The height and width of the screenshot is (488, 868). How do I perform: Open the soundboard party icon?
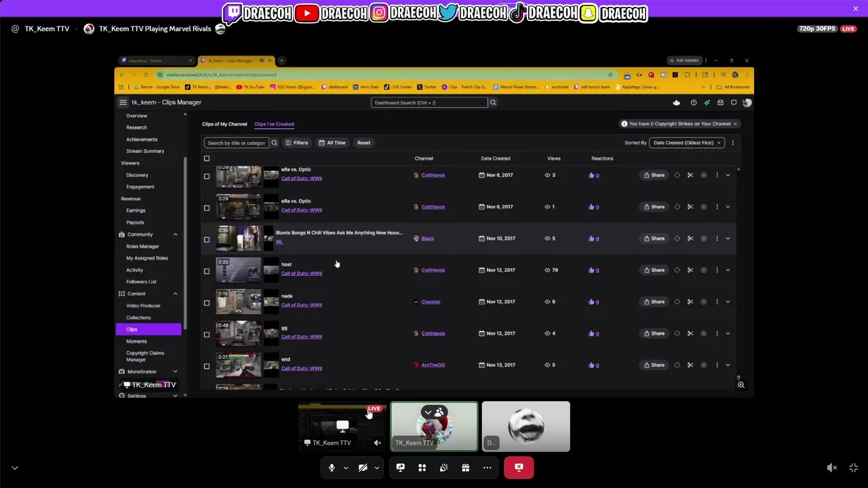[443, 468]
